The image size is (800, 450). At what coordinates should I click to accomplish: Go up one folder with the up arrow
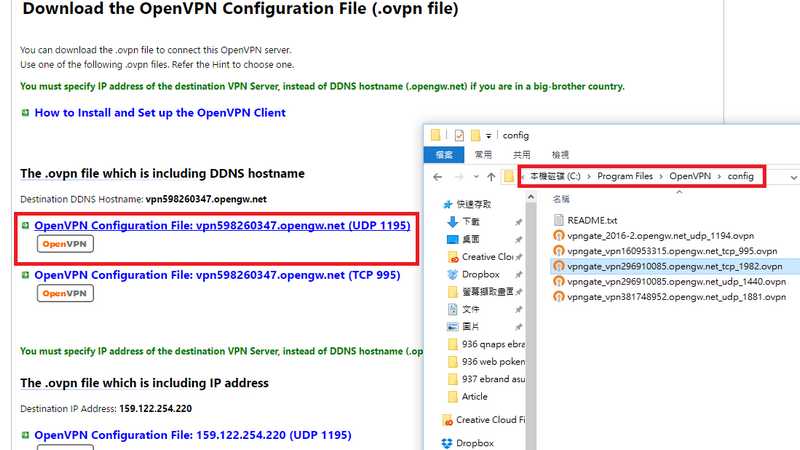click(491, 177)
